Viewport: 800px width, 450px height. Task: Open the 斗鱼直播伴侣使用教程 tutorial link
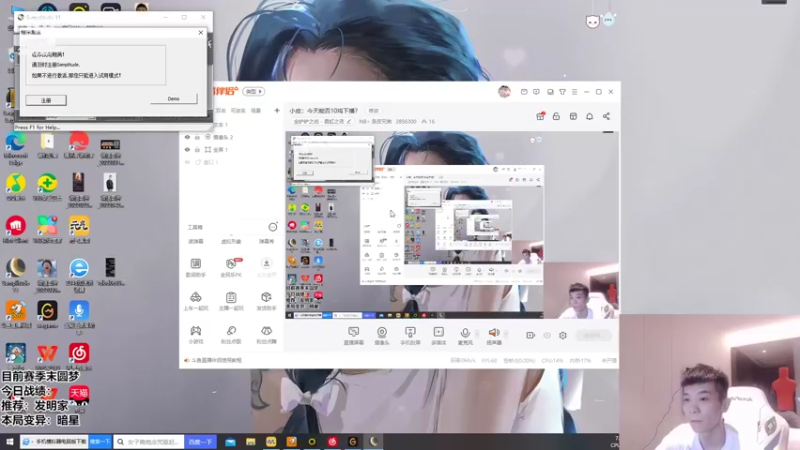pos(216,360)
